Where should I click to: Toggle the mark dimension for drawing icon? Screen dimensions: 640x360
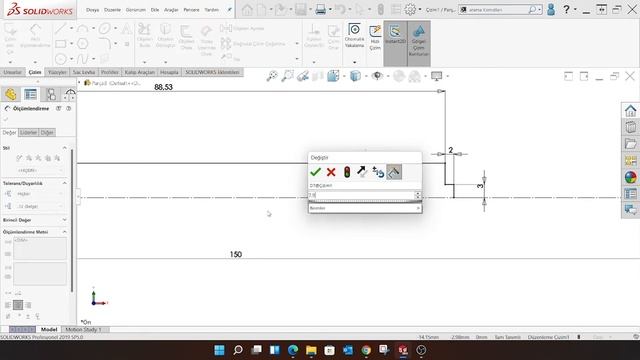pyautogui.click(x=394, y=172)
